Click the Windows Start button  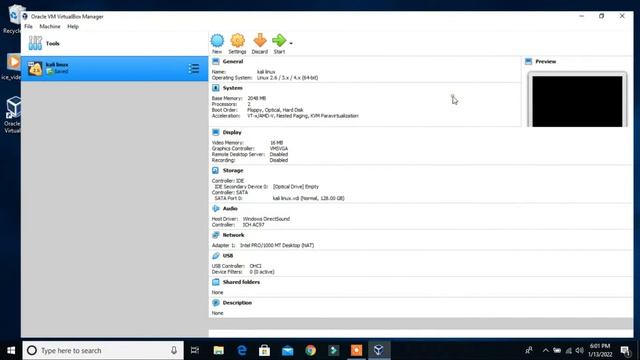(11, 350)
